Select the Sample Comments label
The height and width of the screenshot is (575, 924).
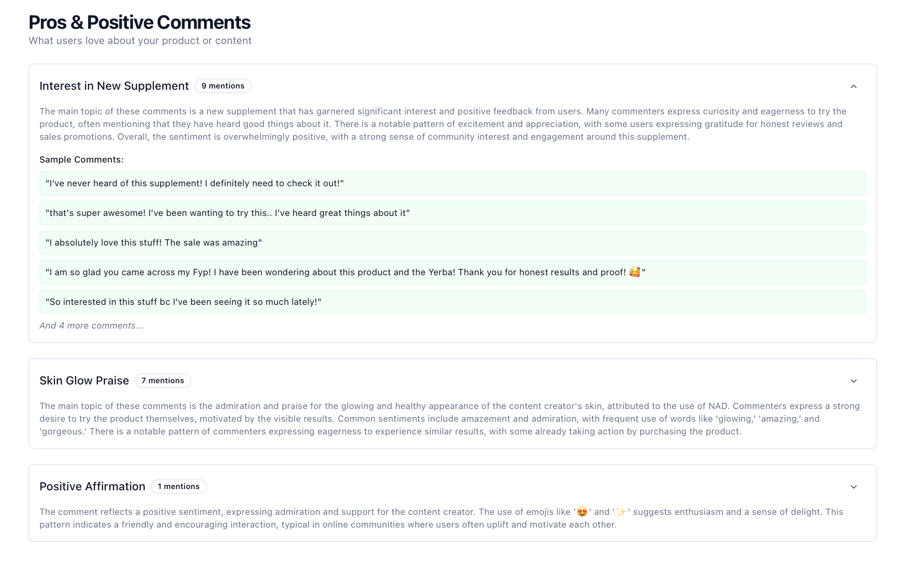pyautogui.click(x=81, y=160)
